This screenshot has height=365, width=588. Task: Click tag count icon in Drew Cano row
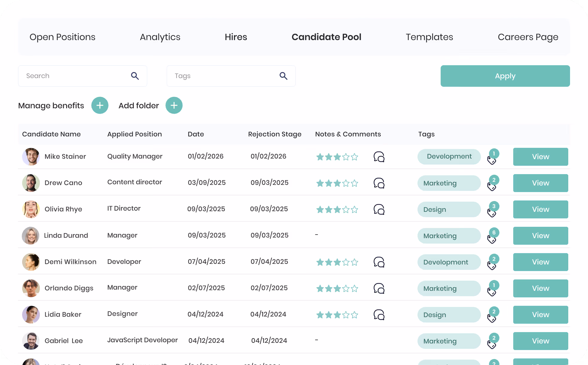coord(493,183)
